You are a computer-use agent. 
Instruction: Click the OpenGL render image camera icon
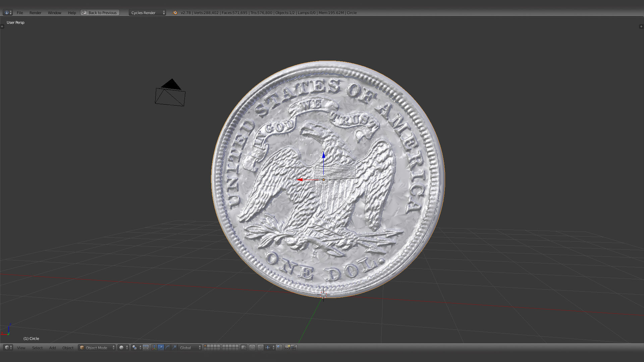click(x=287, y=348)
